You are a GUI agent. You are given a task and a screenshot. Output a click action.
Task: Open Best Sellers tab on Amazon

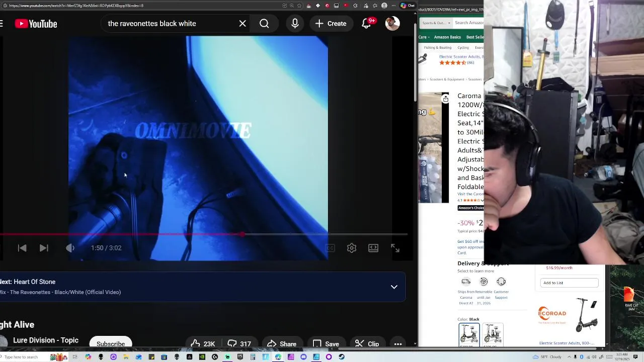coord(475,37)
